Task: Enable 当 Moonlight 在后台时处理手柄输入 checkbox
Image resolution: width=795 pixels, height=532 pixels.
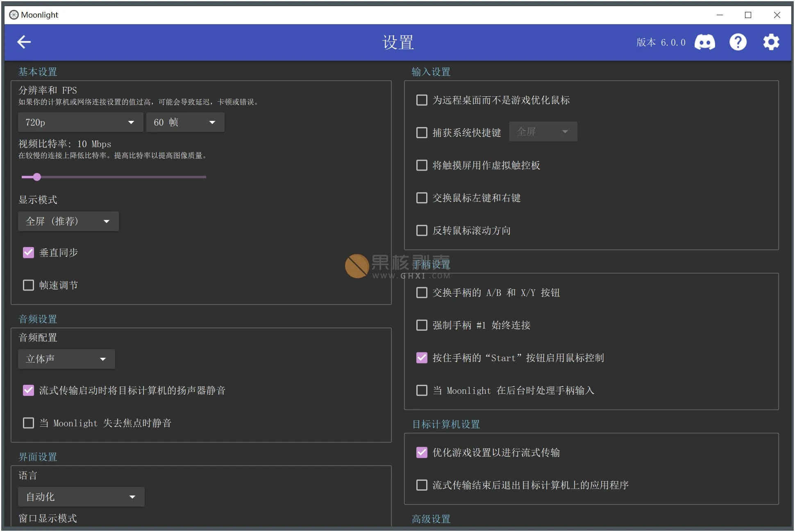Action: 422,390
